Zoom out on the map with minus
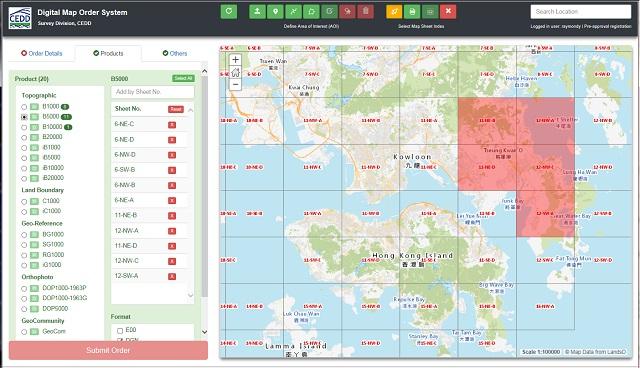This screenshot has height=368, width=640. pyautogui.click(x=235, y=84)
